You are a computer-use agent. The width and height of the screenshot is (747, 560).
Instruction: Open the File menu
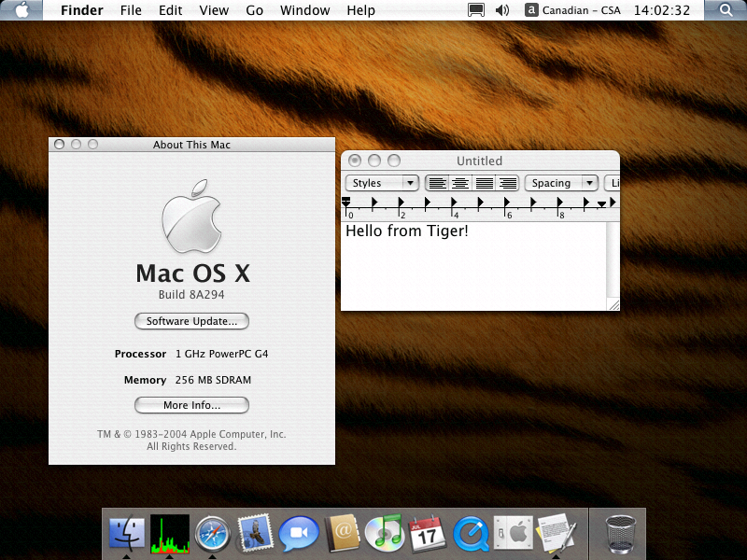coord(131,10)
